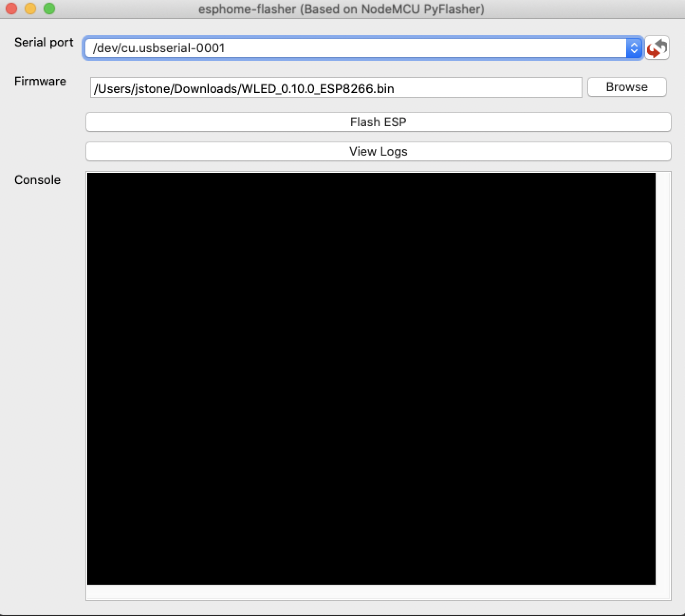
Task: Start flashing with the Flash ESP button
Action: 378,122
